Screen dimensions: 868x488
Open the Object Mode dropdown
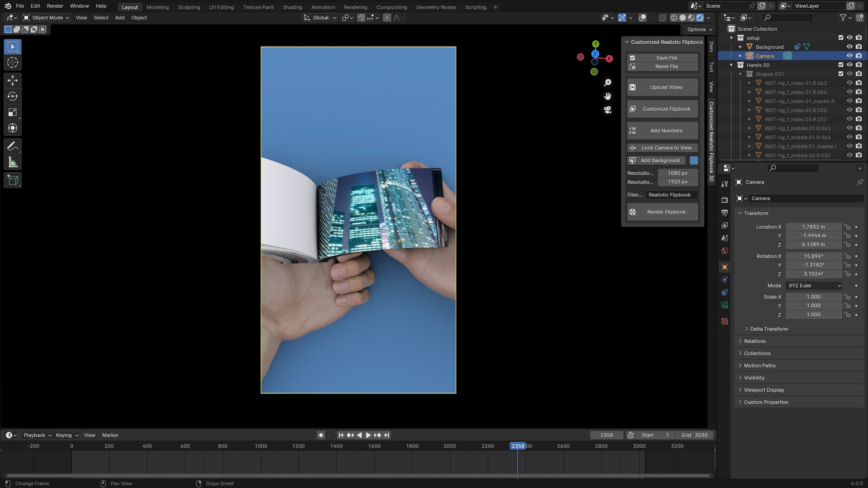tap(47, 18)
